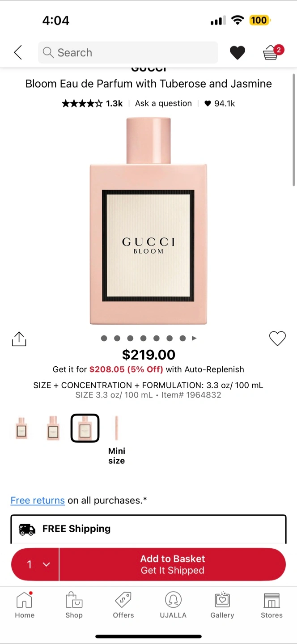Toggle the heart outline to love this product
Viewport: 297px width, 644px height.
point(277,339)
